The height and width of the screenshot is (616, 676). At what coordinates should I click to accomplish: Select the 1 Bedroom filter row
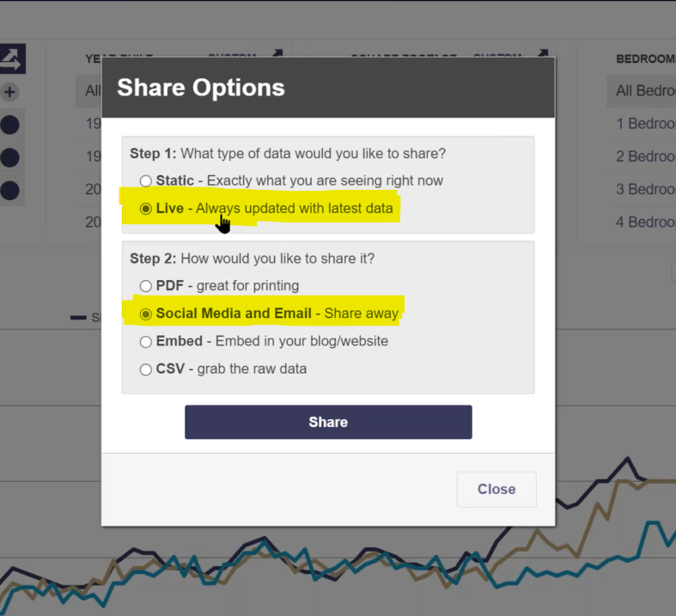tap(641, 124)
